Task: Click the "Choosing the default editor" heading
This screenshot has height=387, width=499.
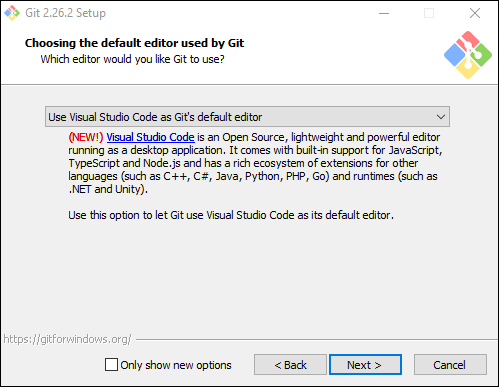Action: 134,43
